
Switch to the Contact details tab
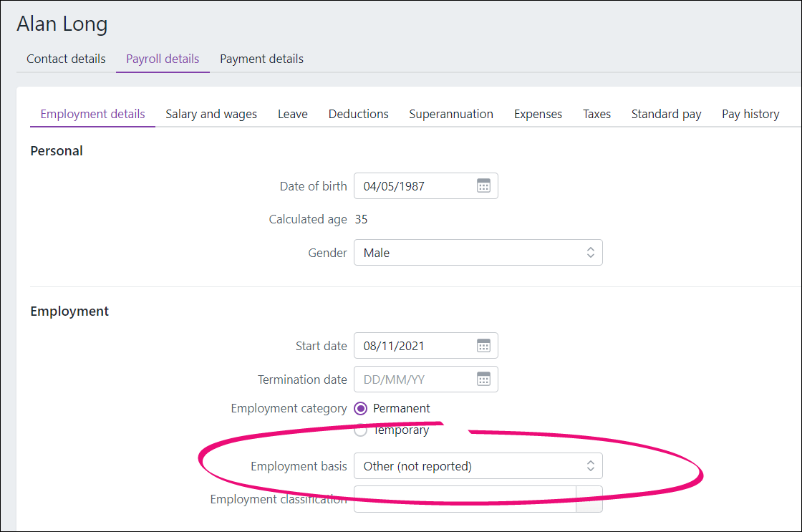[66, 59]
